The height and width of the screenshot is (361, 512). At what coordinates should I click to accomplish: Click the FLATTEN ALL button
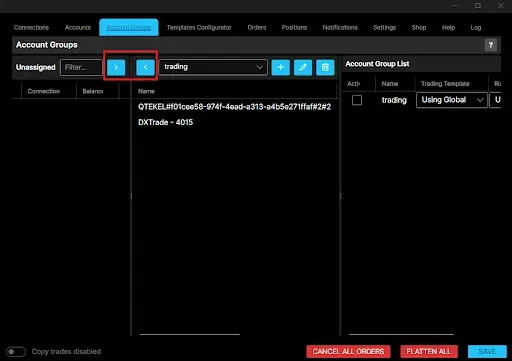point(429,351)
